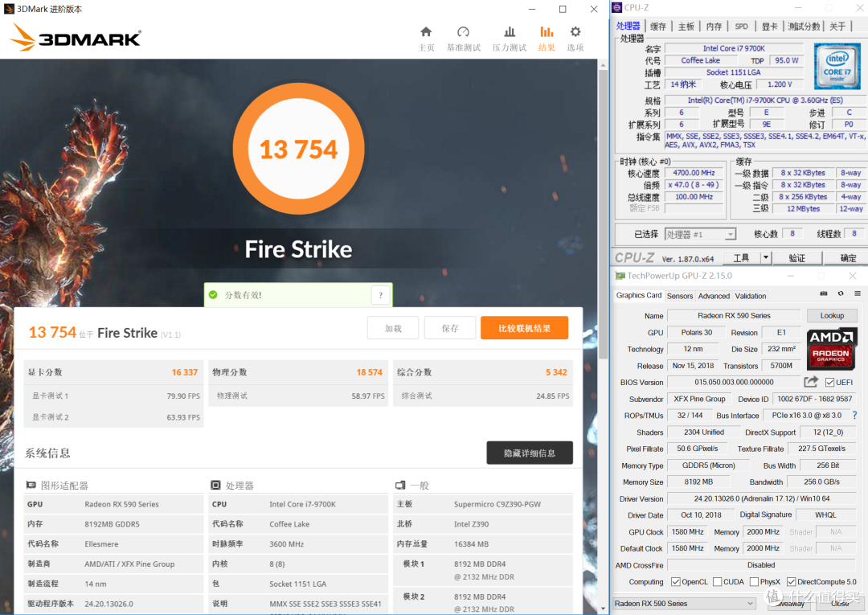Viewport: 868px width, 615px height.
Task: Toggle the UEFI checkbox in GPU-Z
Action: point(829,383)
